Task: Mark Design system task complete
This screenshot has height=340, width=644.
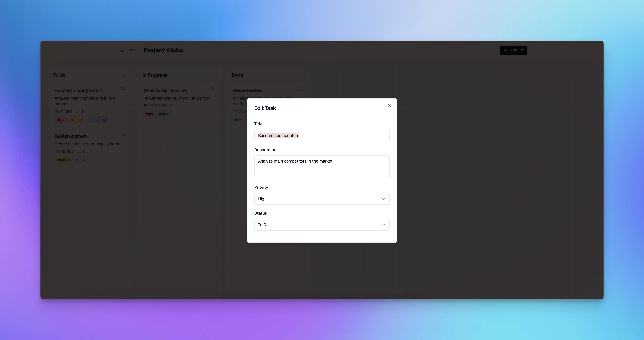Action: coord(122,135)
